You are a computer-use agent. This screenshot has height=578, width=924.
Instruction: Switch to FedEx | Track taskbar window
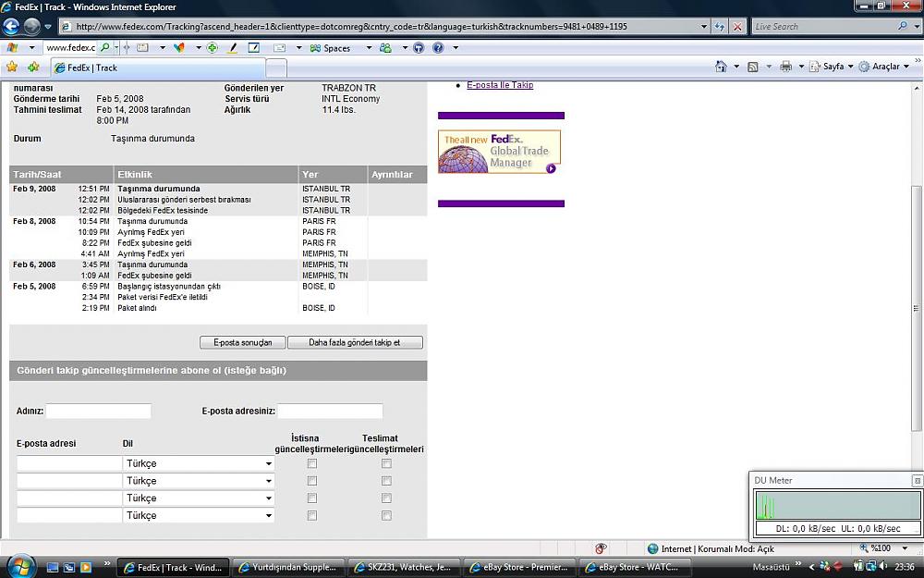coord(174,568)
